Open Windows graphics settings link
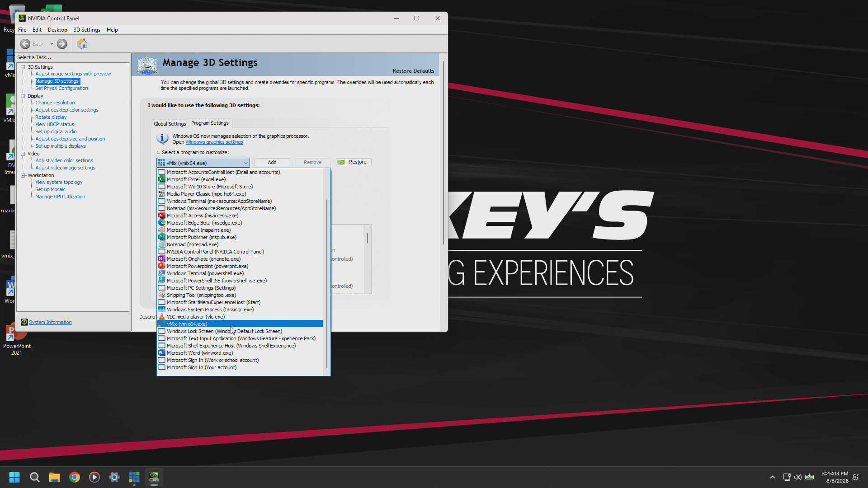Viewport: 868px width, 488px height. (x=214, y=142)
